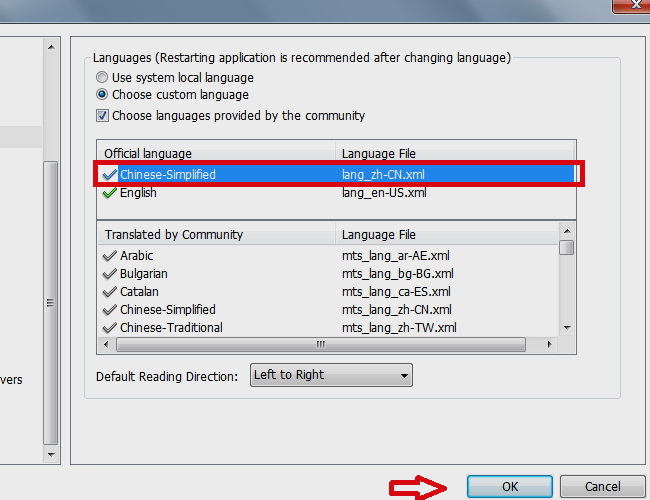This screenshot has height=500, width=650.
Task: Open Default Reading Direction dropdown
Action: click(331, 375)
